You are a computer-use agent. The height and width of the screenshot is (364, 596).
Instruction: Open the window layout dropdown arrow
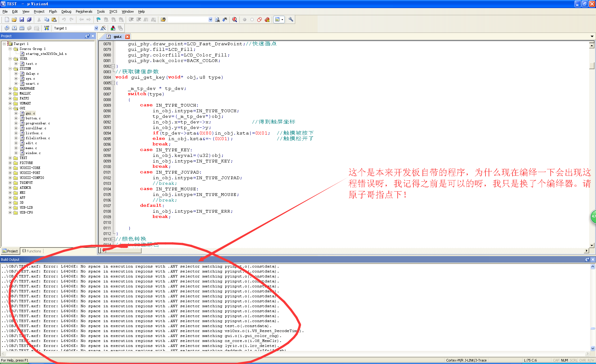[x=282, y=20]
